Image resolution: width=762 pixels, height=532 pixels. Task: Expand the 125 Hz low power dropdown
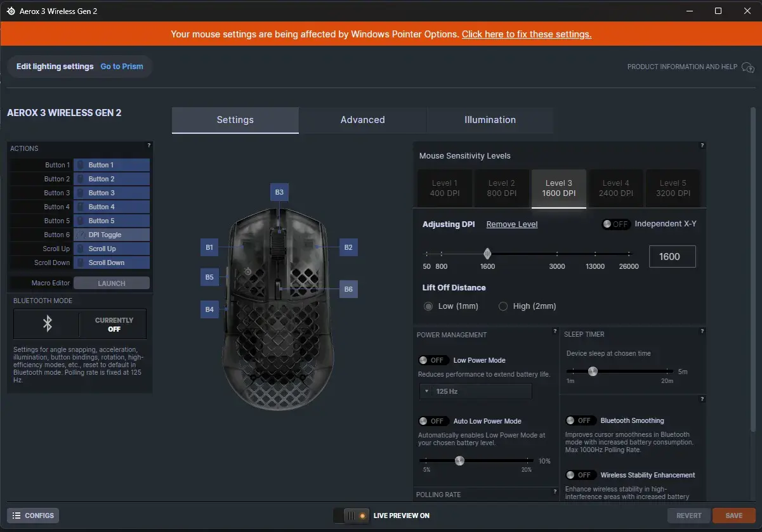click(x=475, y=391)
